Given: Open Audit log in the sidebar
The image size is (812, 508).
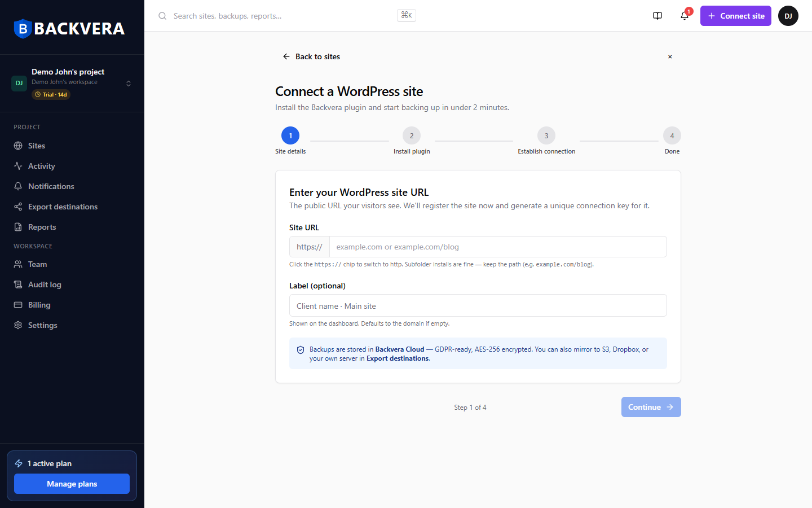Looking at the screenshot, I should (x=72, y=284).
